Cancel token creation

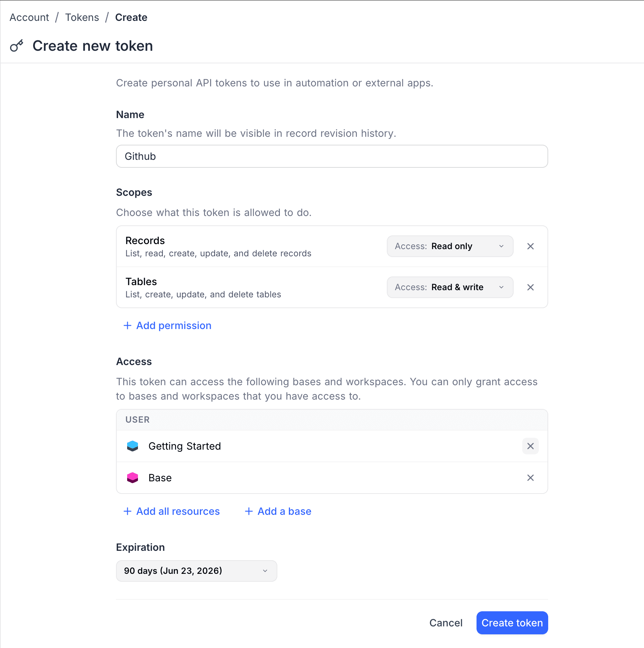tap(446, 623)
